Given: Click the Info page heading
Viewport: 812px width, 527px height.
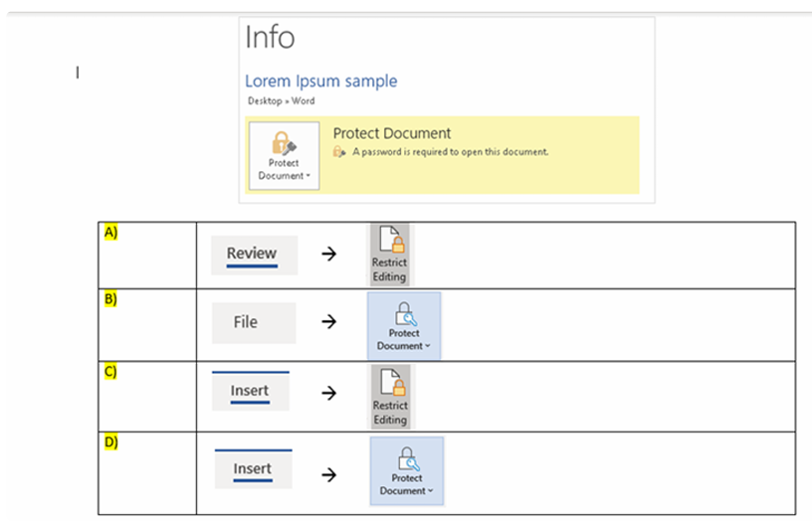Looking at the screenshot, I should coord(270,38).
